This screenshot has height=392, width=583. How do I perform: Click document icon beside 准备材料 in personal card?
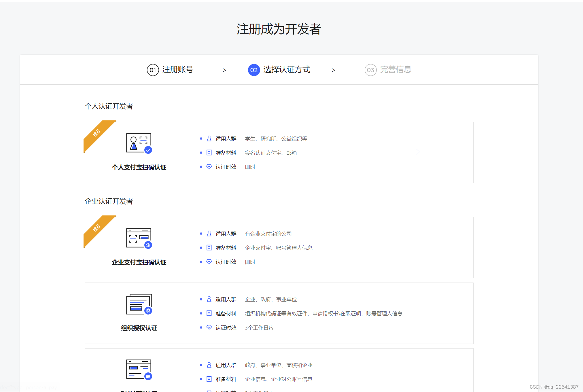pos(209,153)
